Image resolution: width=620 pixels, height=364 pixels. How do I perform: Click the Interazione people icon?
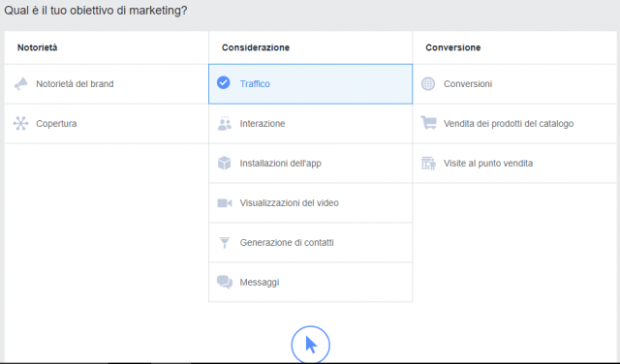coord(225,123)
